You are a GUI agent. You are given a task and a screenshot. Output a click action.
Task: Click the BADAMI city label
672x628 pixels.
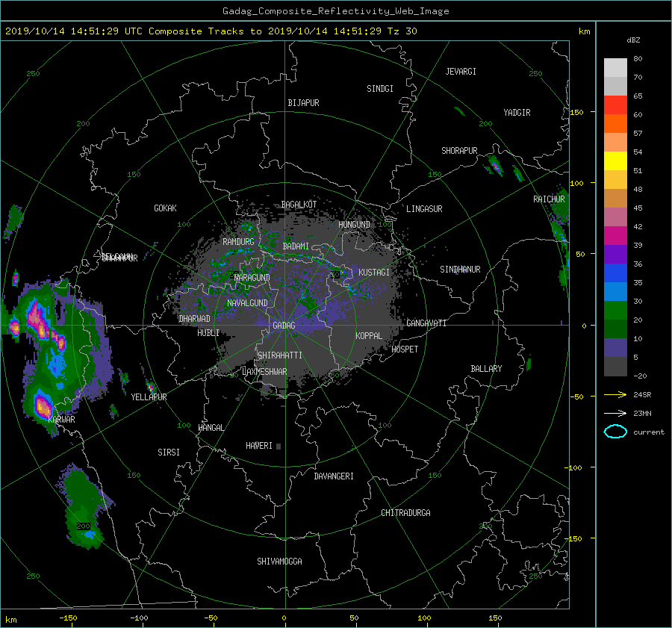296,246
